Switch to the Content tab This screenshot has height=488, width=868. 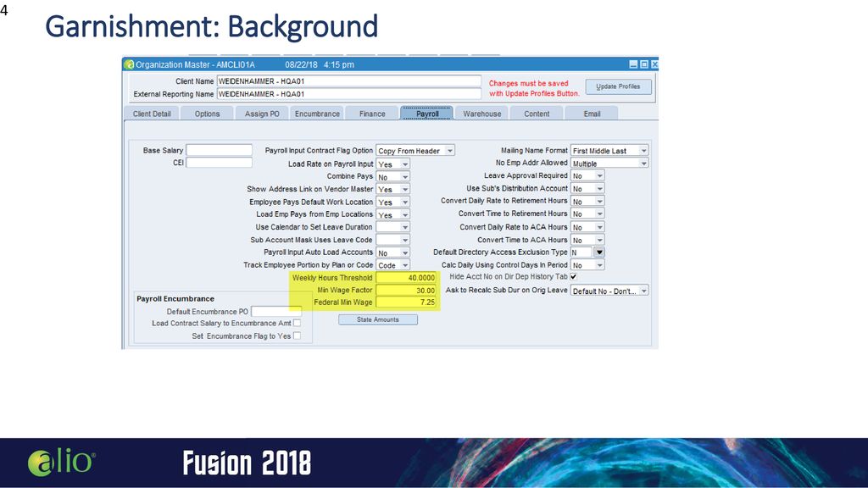tap(537, 114)
